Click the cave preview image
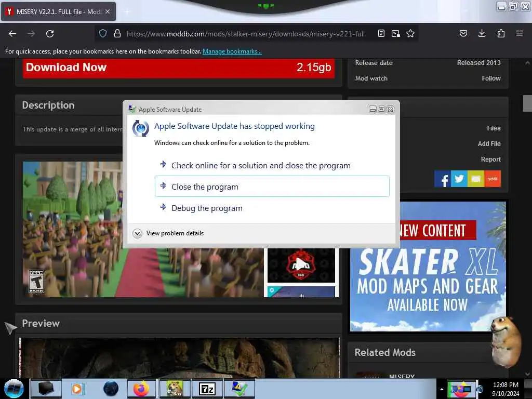532x399 pixels. tap(179, 357)
